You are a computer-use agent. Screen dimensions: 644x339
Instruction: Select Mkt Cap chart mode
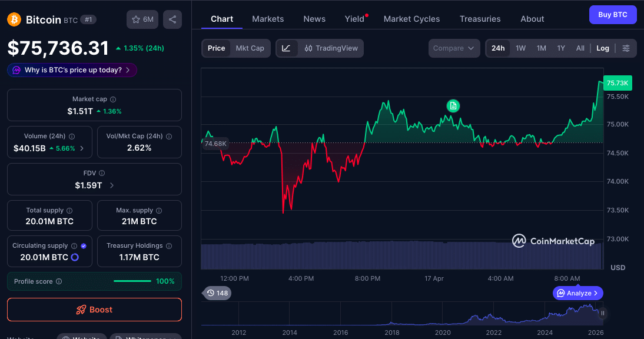click(x=250, y=48)
